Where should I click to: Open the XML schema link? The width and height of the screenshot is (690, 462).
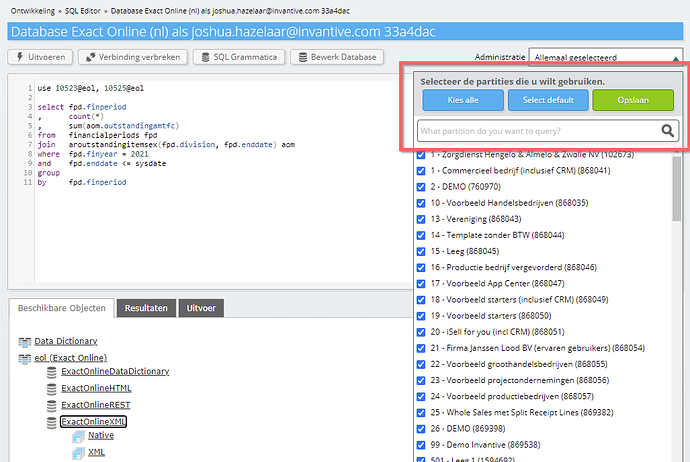[96, 452]
